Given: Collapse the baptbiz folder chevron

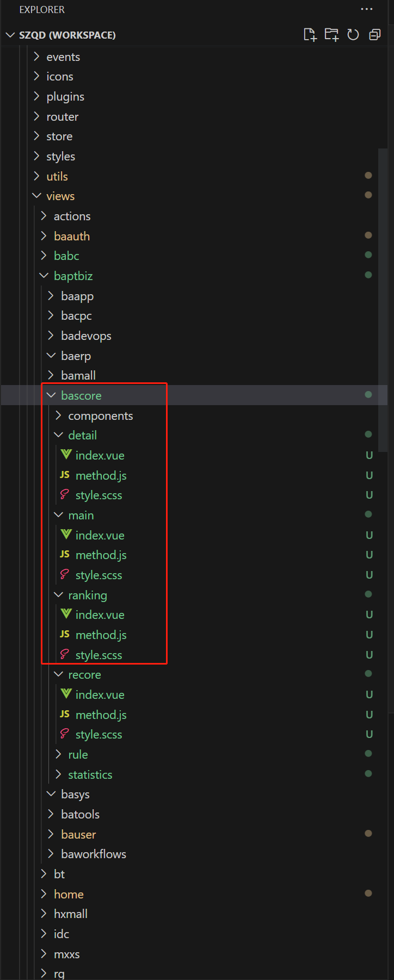Looking at the screenshot, I should pos(44,276).
